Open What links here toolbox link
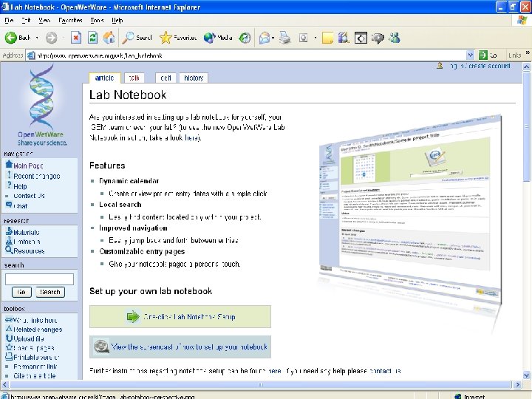Screen dimensions: 532x399 click(x=35, y=320)
